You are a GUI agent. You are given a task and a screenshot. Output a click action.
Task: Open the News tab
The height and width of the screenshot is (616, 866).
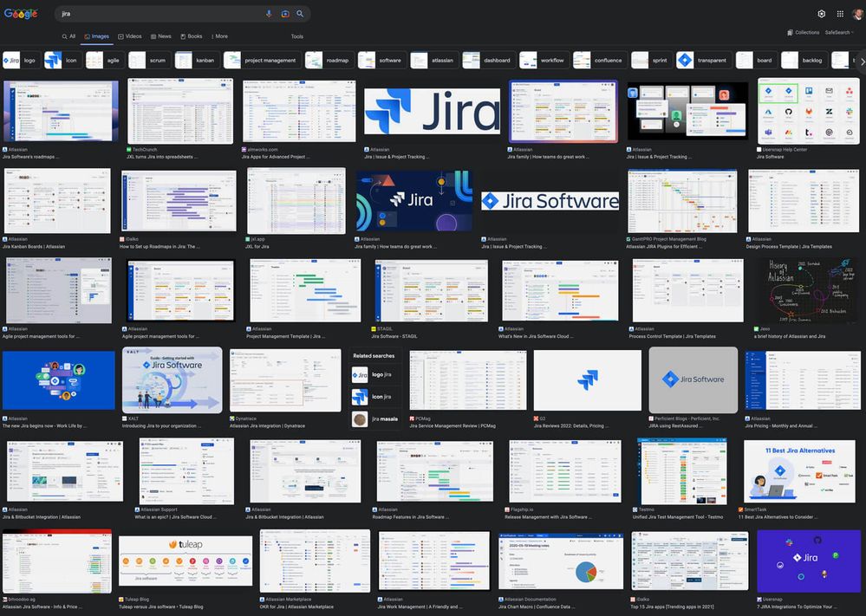161,36
